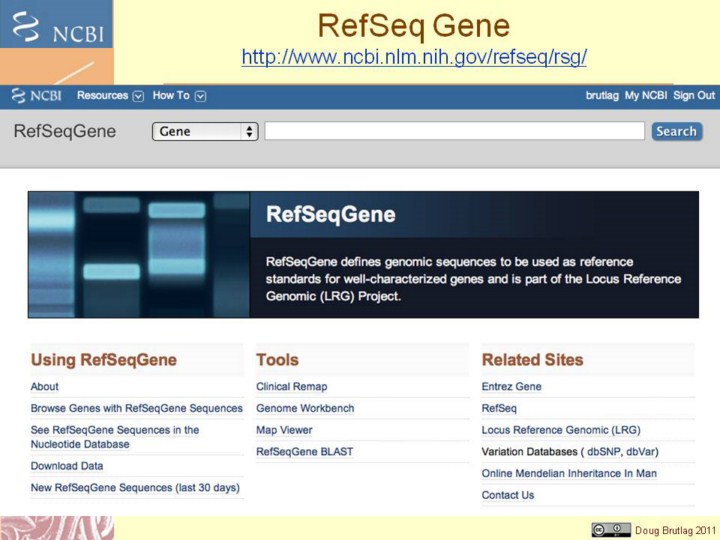This screenshot has height=540, width=720.
Task: Click the RefSeqGene chromosome banner image
Action: pos(138,255)
